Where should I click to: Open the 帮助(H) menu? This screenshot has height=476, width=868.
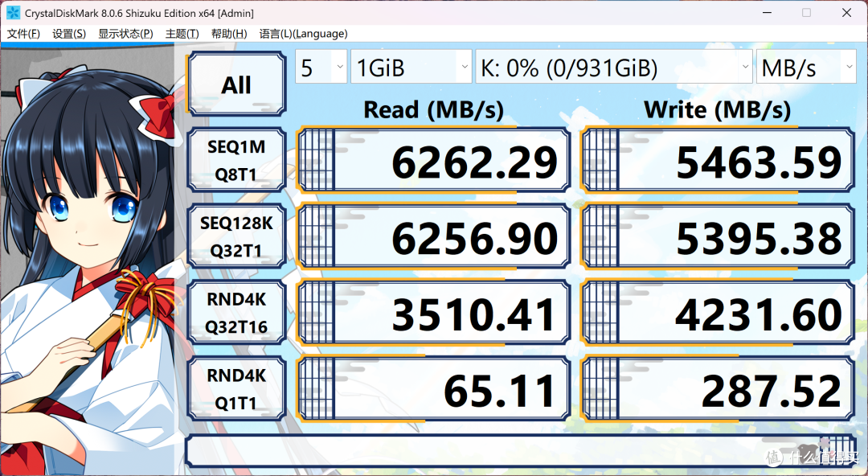(x=229, y=34)
